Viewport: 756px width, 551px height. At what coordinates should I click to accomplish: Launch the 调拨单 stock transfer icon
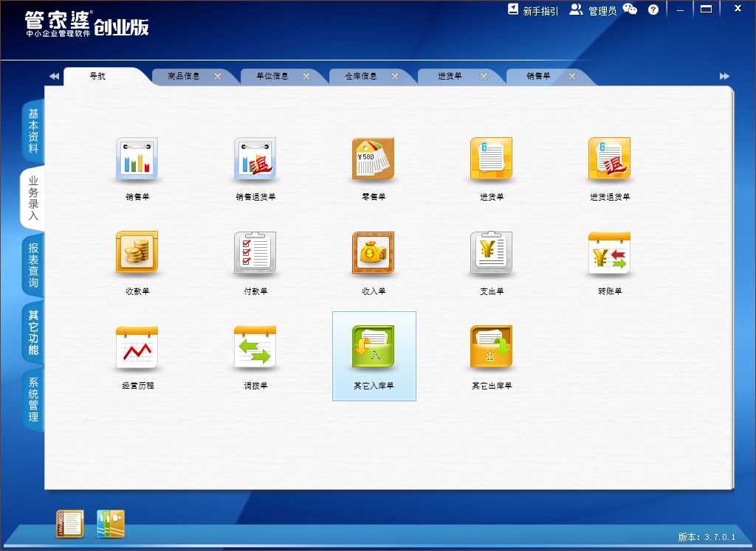[x=255, y=348]
